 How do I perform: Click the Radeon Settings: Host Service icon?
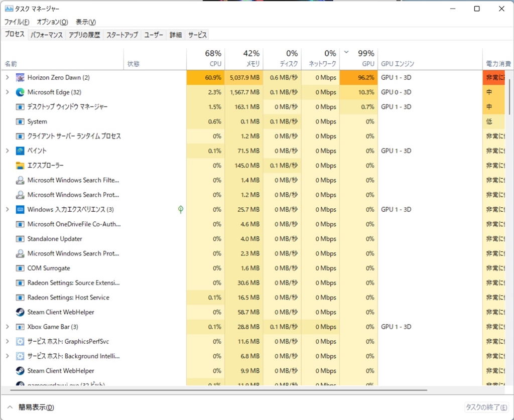click(x=20, y=298)
